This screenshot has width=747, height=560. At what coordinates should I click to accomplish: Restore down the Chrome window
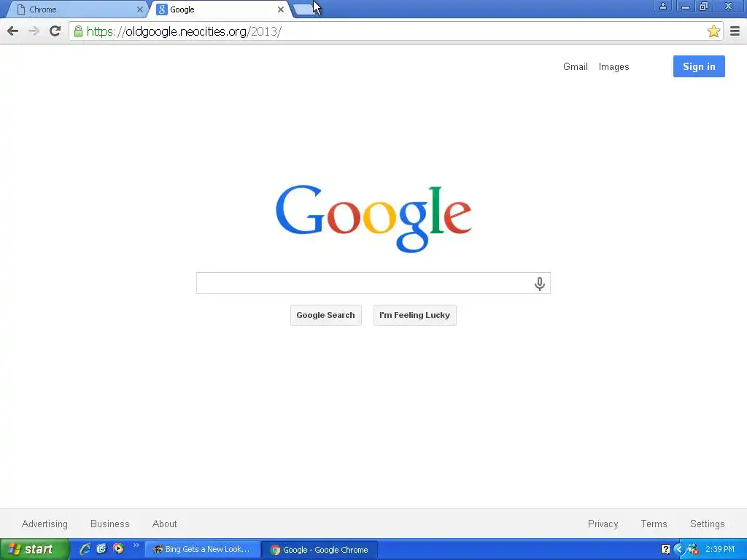(704, 6)
